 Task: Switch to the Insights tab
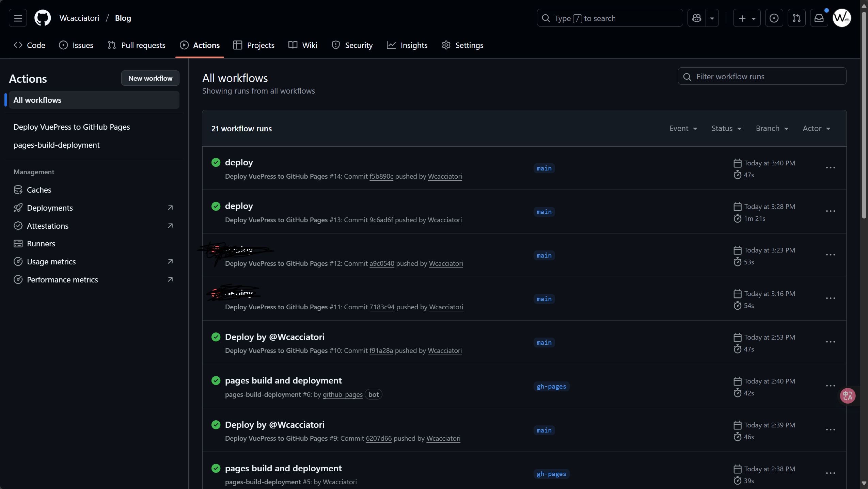click(407, 45)
